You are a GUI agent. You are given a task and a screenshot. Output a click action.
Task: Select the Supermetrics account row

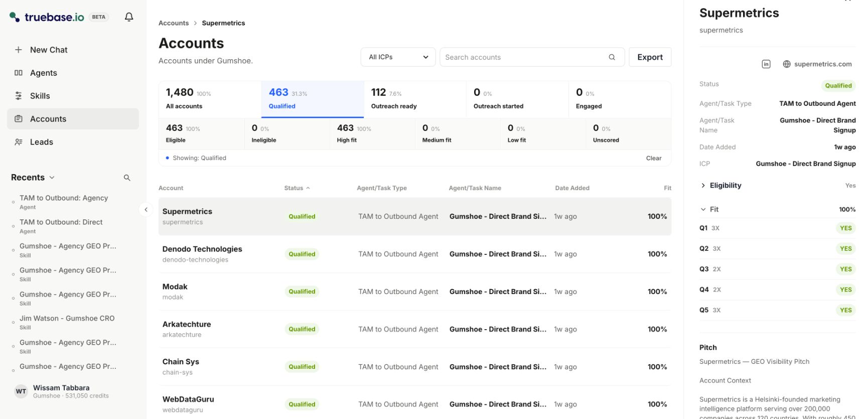coord(415,216)
